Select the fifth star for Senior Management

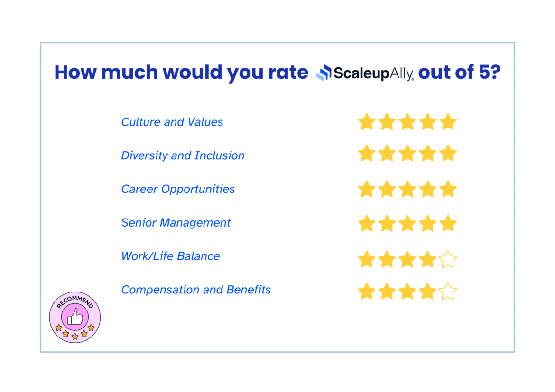448,223
